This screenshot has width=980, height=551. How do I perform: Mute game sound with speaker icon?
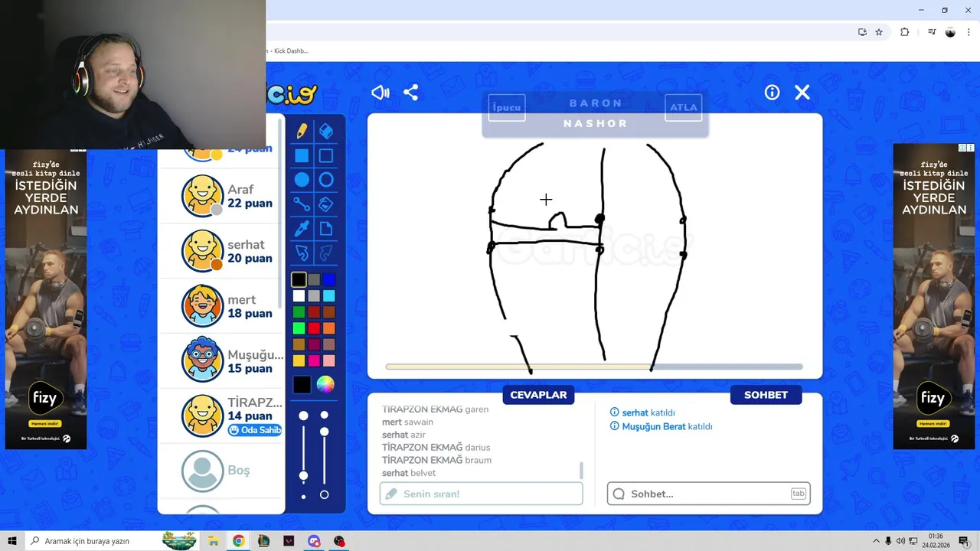click(x=381, y=93)
